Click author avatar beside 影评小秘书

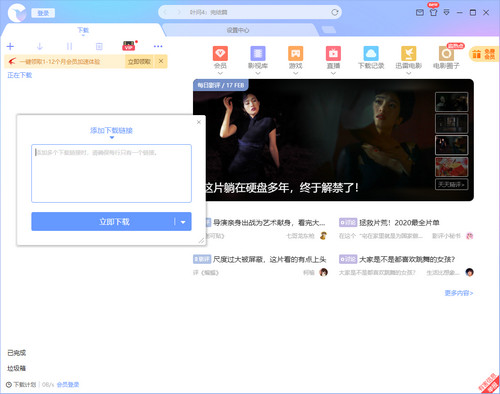pyautogui.click(x=470, y=236)
